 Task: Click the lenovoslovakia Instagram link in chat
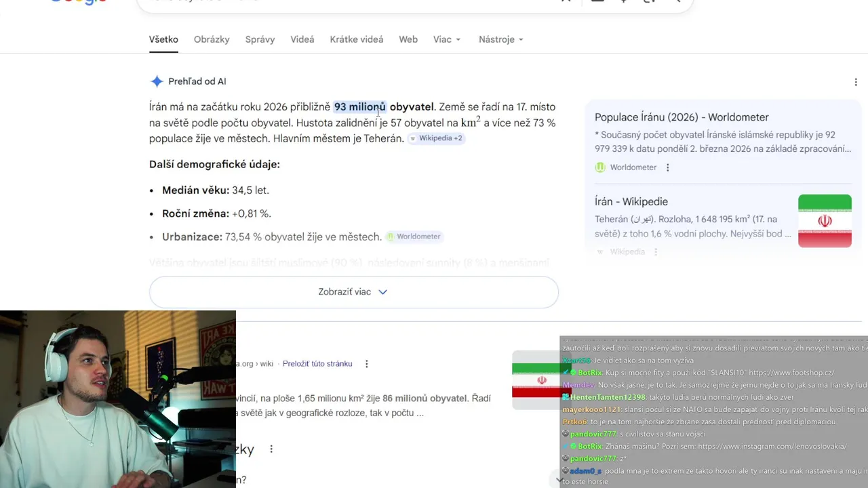coord(772,447)
